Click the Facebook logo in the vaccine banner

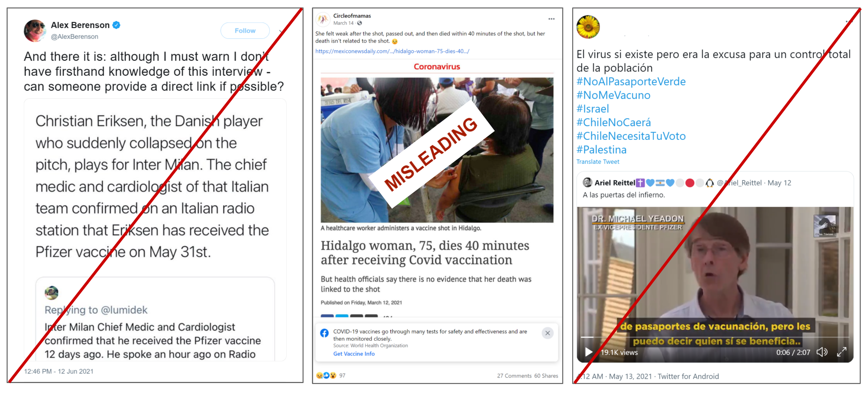[324, 333]
